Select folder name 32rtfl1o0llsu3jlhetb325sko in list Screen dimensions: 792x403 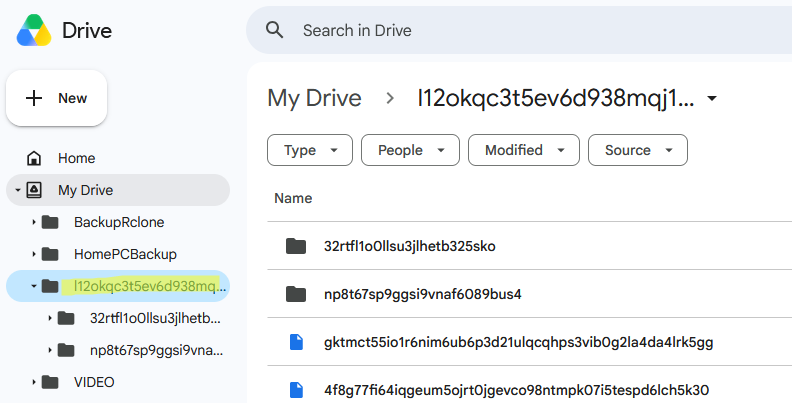click(410, 246)
